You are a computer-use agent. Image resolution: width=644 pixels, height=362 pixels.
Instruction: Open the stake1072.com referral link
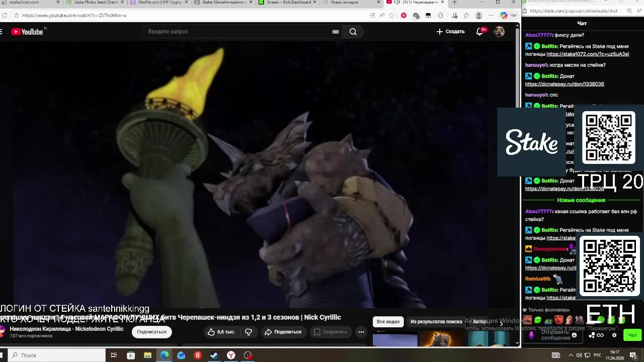[x=588, y=54]
